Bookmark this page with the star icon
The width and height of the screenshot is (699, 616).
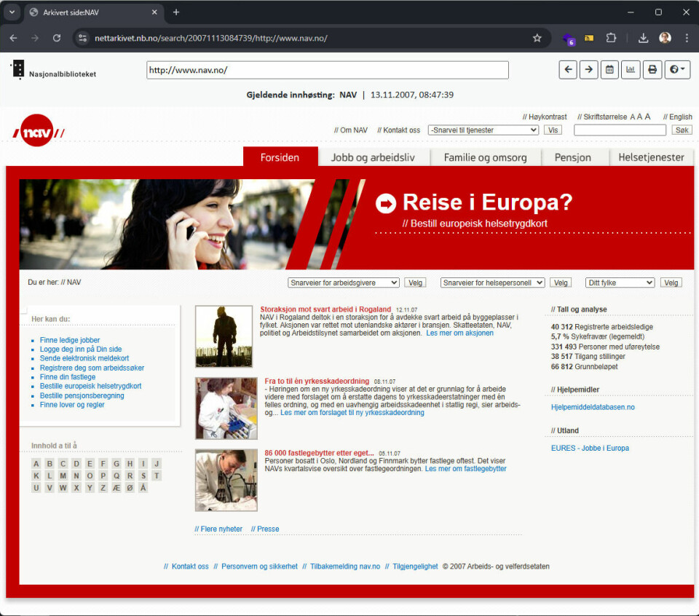537,38
